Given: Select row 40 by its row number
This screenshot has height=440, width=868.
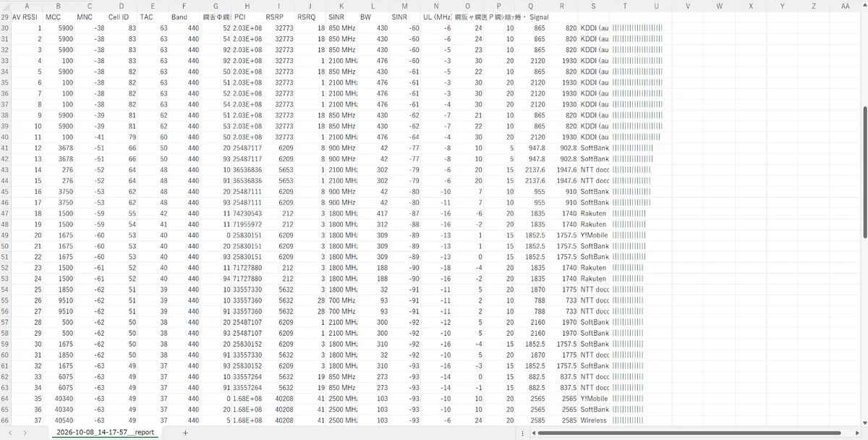Looking at the screenshot, I should 5,137.
